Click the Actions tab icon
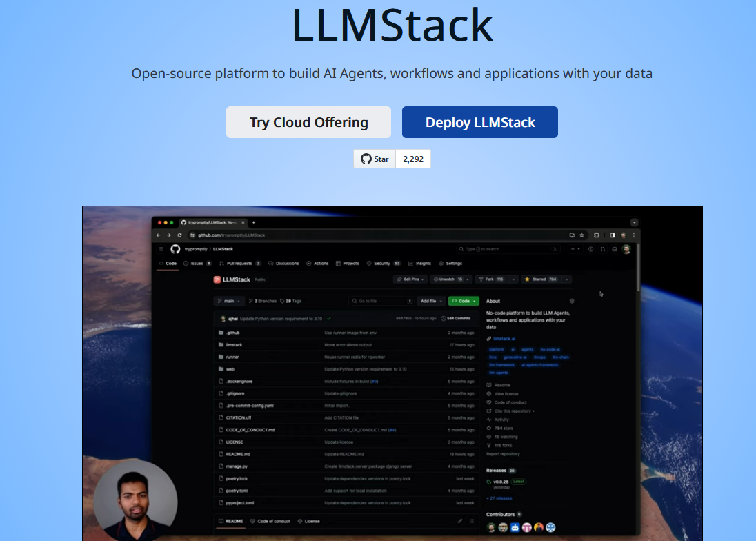 [x=308, y=264]
